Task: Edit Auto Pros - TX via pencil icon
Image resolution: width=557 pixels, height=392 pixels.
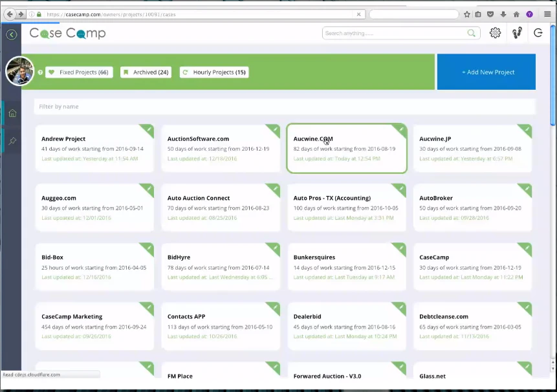Action: (x=401, y=188)
